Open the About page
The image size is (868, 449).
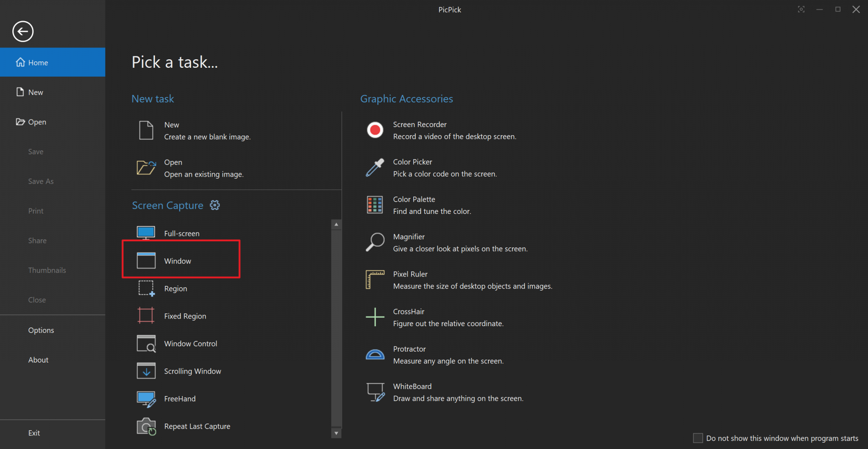point(38,360)
